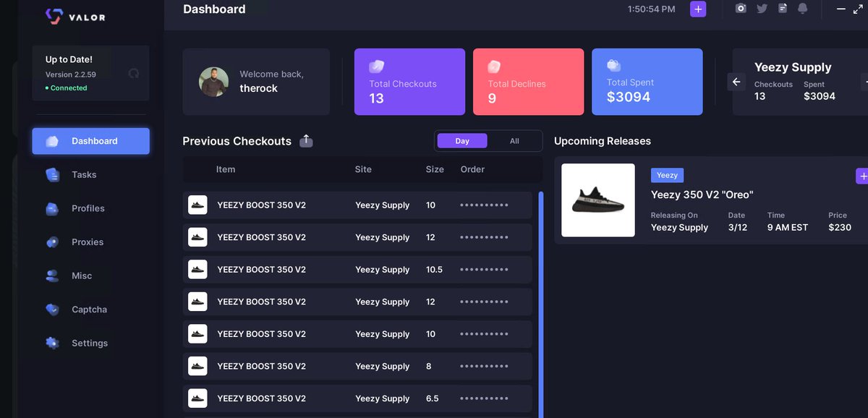
Task: Open the Settings sidebar tab
Action: 90,344
